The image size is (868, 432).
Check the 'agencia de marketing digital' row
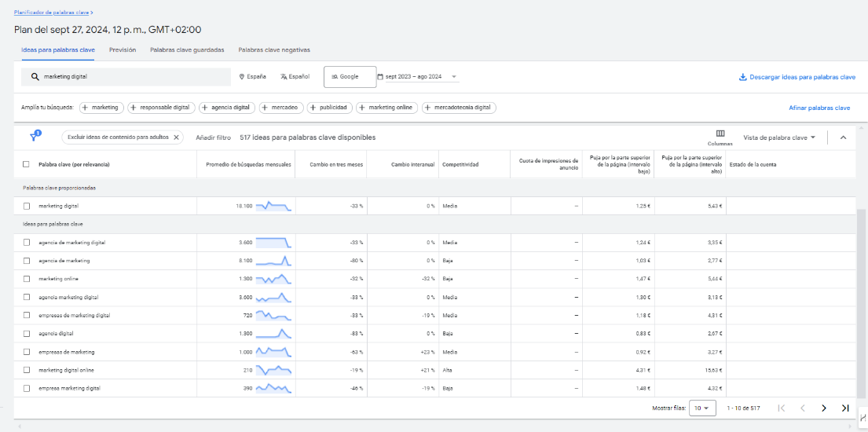26,243
